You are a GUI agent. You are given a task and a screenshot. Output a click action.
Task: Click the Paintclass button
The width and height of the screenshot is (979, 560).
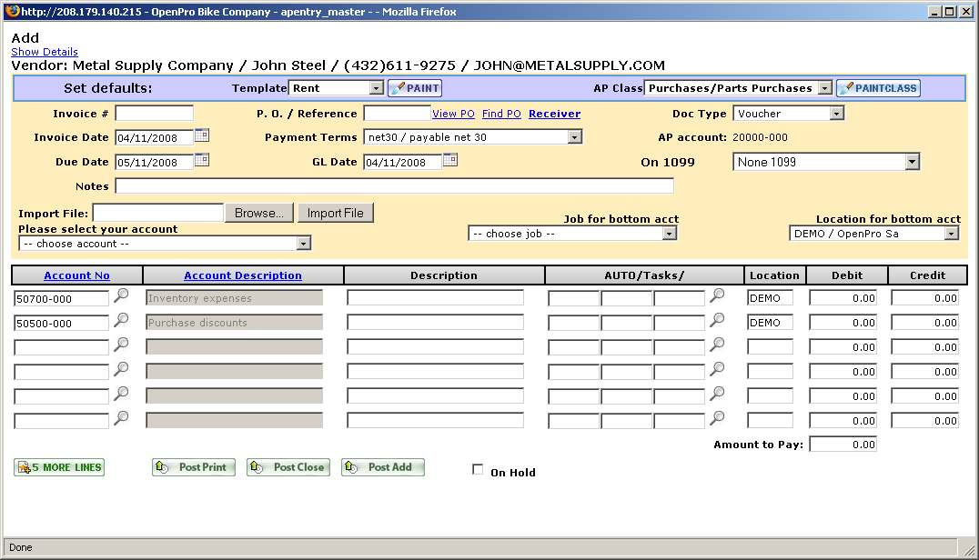(878, 88)
